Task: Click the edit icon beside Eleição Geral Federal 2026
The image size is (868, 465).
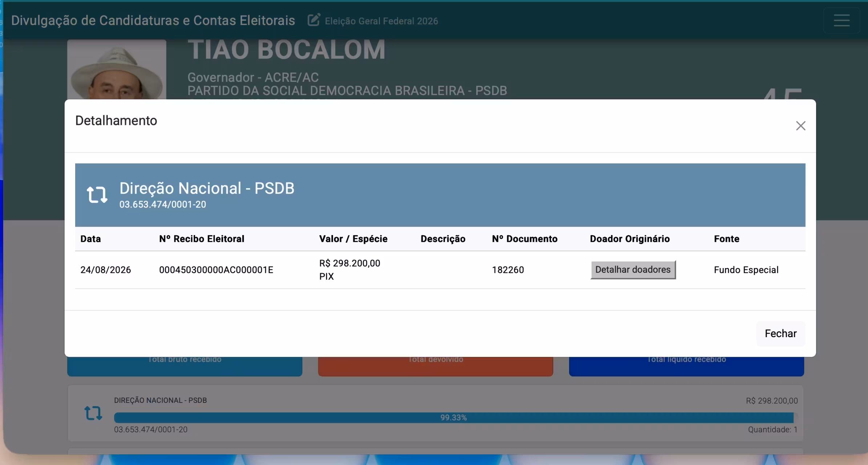Action: 314,20
